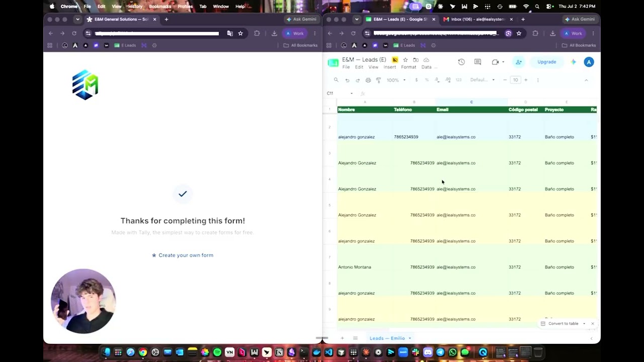Open the toolbar three-dot overflow menu
The height and width of the screenshot is (362, 644).
[538, 80]
